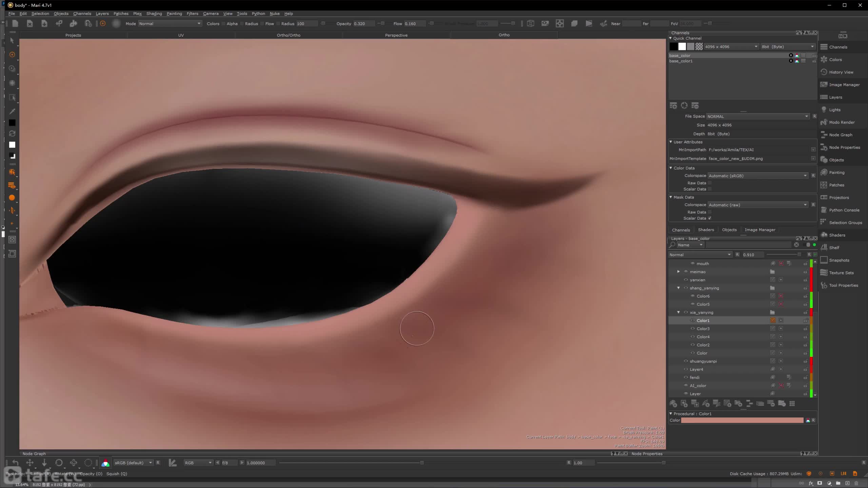868x488 pixels.
Task: Click the New project icon in top toolbar
Action: [x=15, y=23]
